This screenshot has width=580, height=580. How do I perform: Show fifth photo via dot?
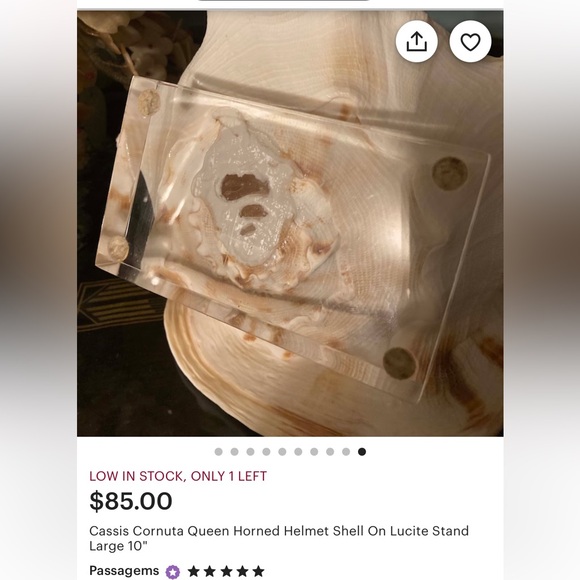tap(282, 452)
